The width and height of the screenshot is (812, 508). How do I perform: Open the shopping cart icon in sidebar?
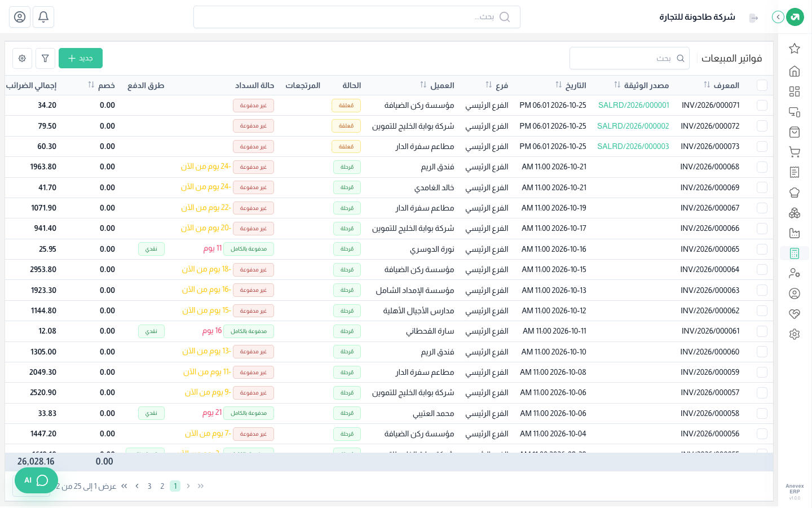coord(795,152)
